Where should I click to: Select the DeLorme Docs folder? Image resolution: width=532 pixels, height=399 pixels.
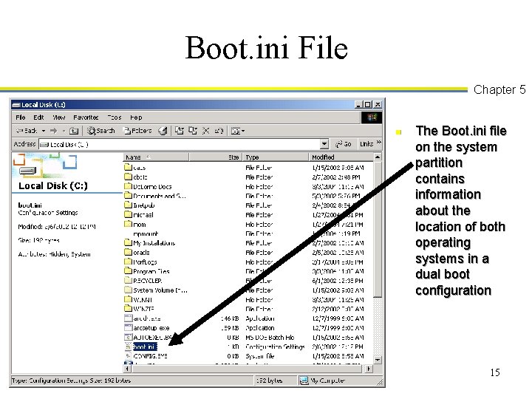[x=148, y=186]
